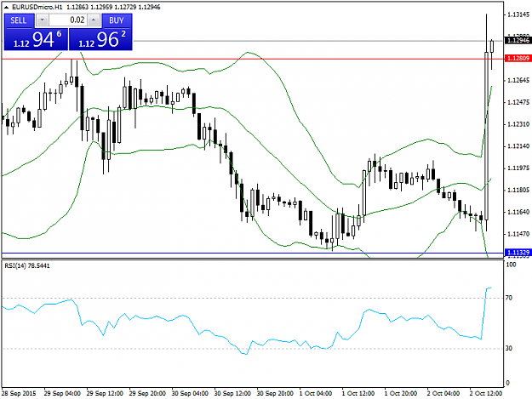Click the 2 Oct 12:00 time label
This screenshot has height=399, width=532.
[486, 393]
